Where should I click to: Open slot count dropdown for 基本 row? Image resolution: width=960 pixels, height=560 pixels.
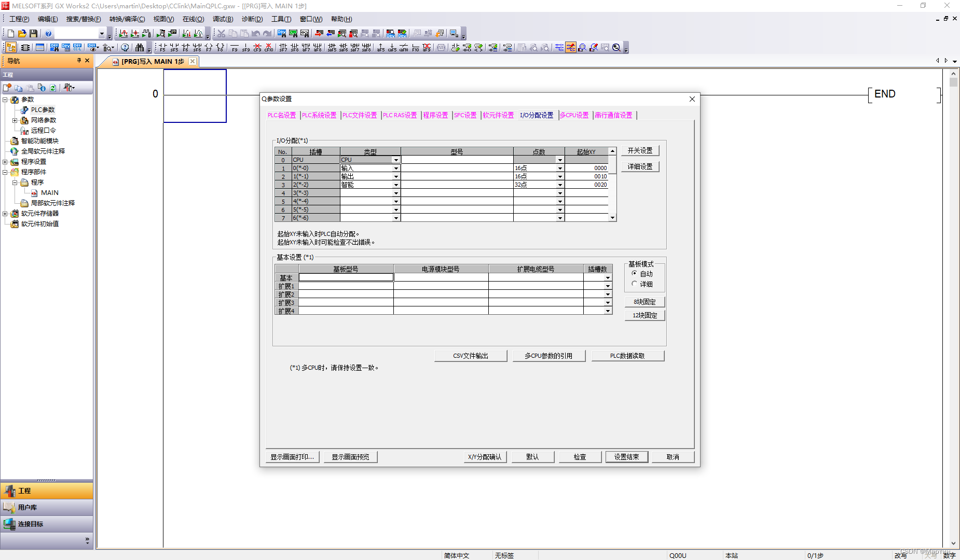[x=608, y=278]
